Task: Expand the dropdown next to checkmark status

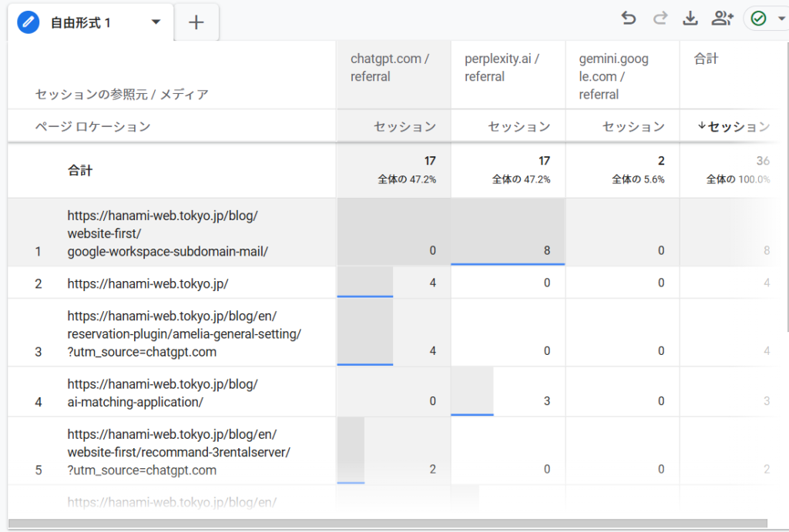Action: coord(782,19)
